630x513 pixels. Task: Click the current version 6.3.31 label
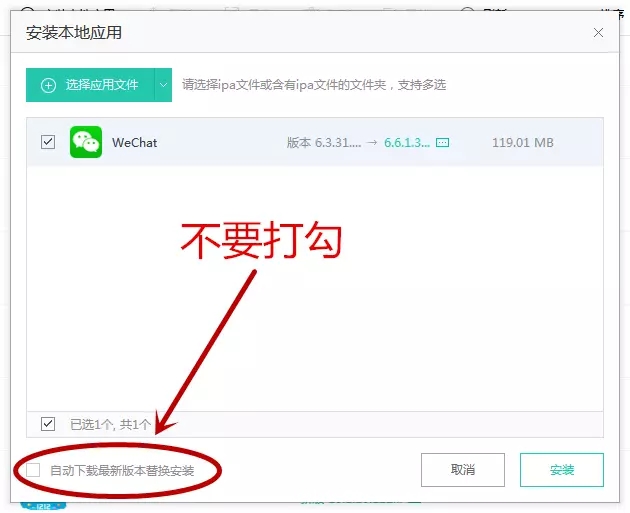click(323, 143)
